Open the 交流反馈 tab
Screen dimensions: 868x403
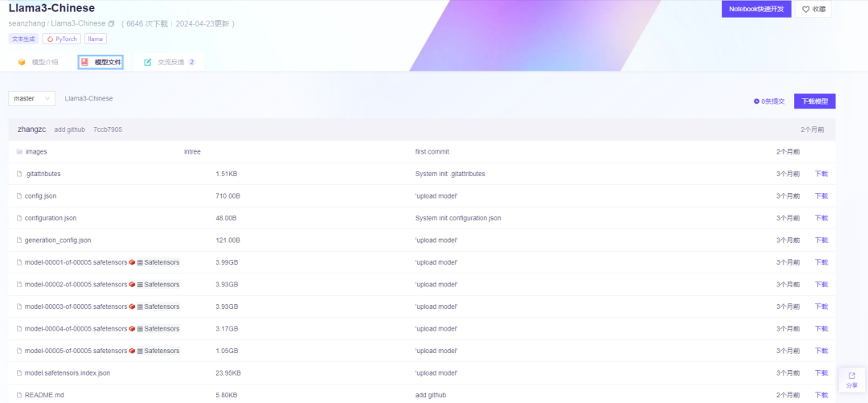coord(170,62)
